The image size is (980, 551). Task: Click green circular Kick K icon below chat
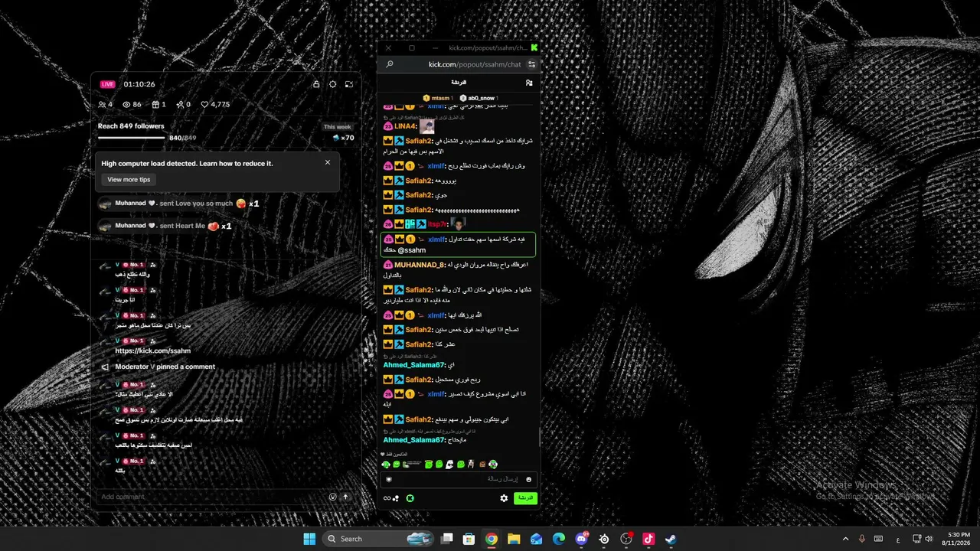(410, 498)
